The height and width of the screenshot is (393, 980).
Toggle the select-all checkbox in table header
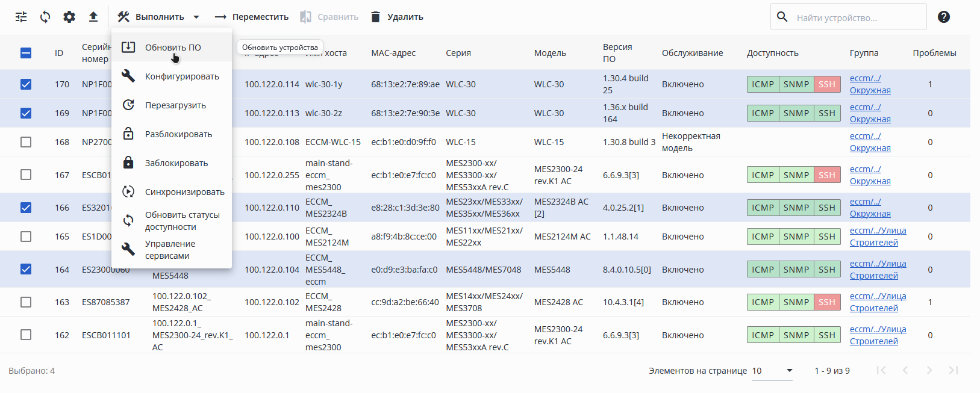(x=26, y=53)
